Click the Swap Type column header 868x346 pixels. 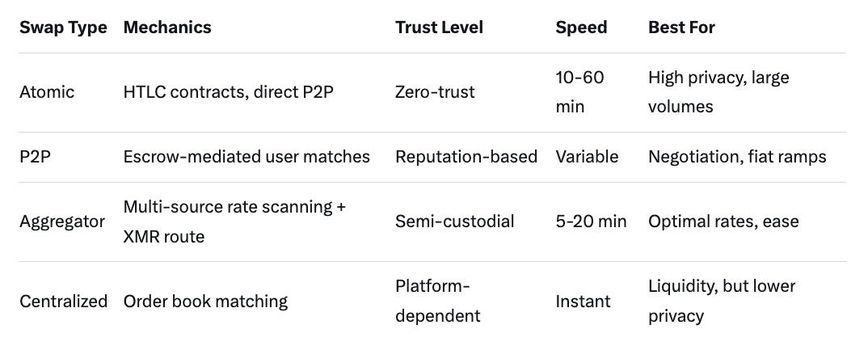tap(63, 27)
